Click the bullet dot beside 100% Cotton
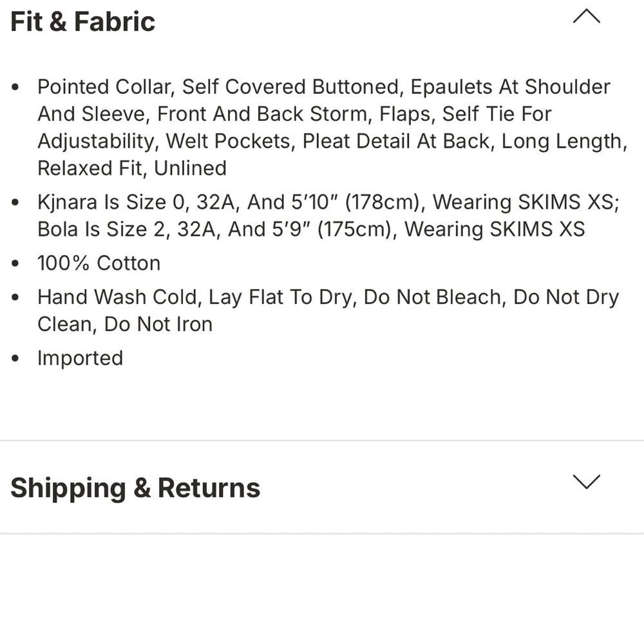644x644 pixels. 15,263
